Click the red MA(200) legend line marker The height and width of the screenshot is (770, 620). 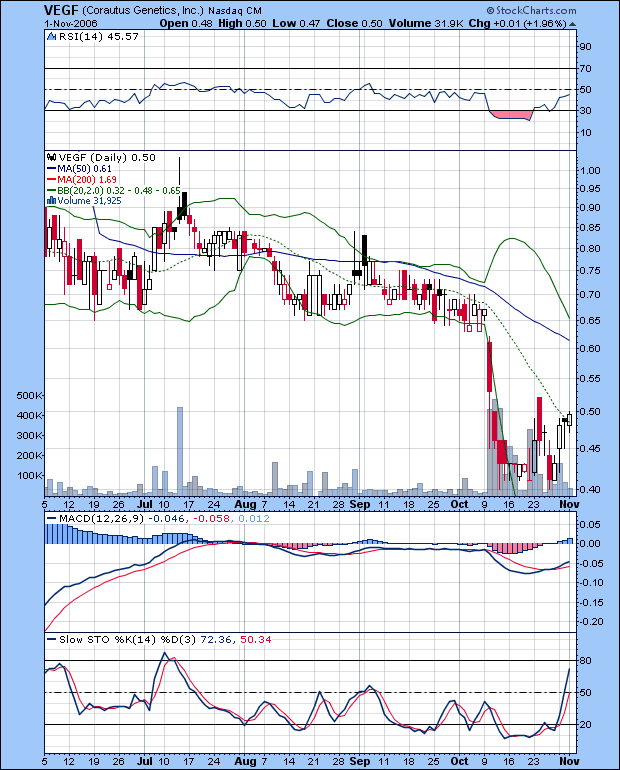pos(52,179)
